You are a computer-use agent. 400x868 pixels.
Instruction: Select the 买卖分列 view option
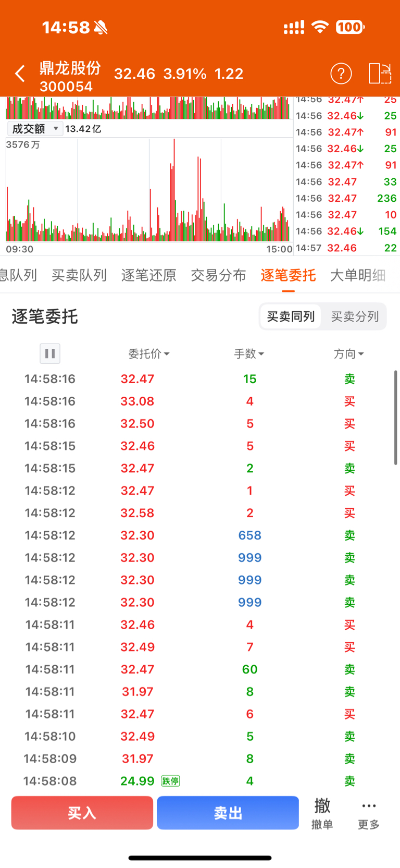tap(355, 316)
